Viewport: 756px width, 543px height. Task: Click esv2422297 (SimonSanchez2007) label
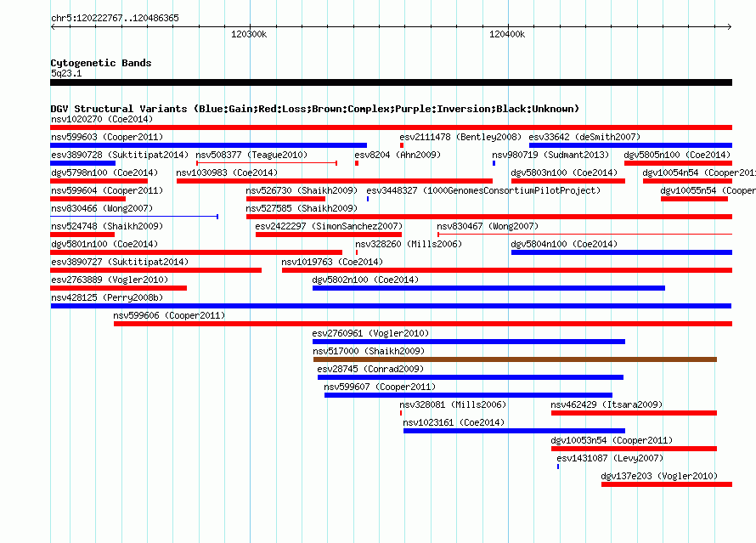pyautogui.click(x=329, y=226)
